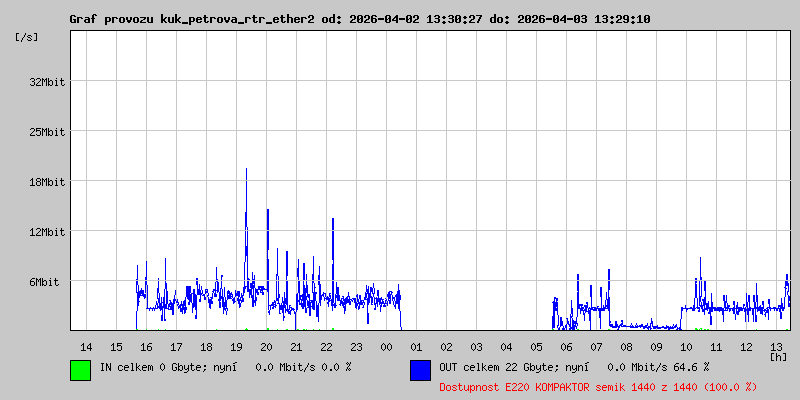The height and width of the screenshot is (400, 800).
Task: Click hour marker 22 on the time axis
Action: click(326, 346)
